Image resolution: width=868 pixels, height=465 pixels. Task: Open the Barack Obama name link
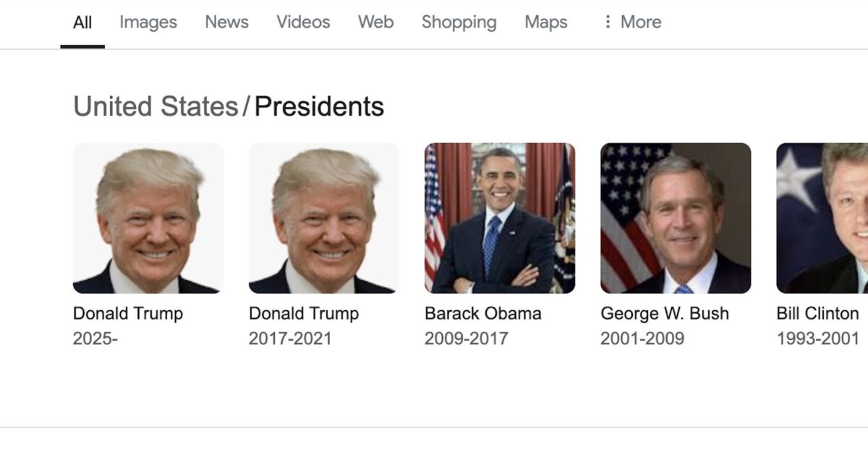pos(482,314)
